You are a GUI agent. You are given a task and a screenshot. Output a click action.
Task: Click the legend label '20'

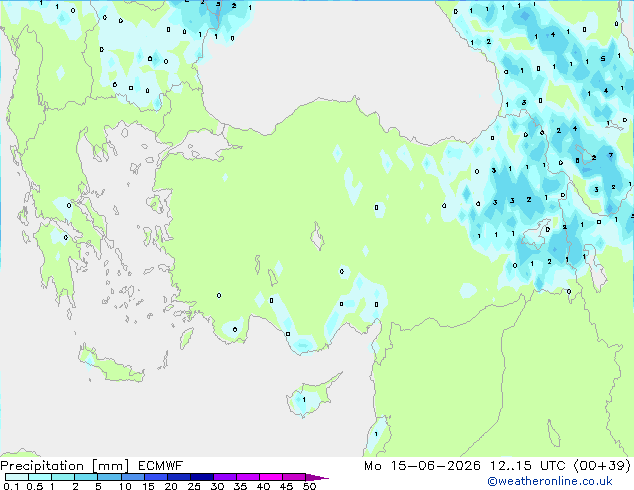point(171,486)
